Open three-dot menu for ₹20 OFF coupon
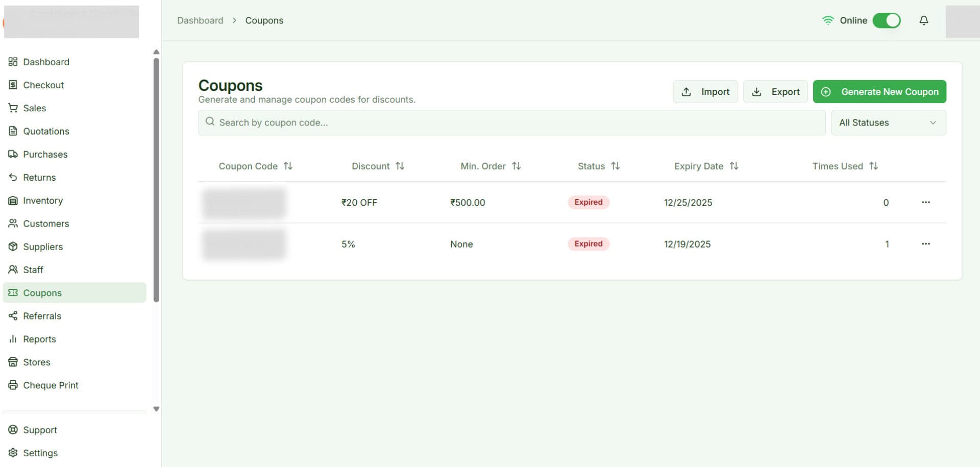The height and width of the screenshot is (467, 980). tap(925, 202)
